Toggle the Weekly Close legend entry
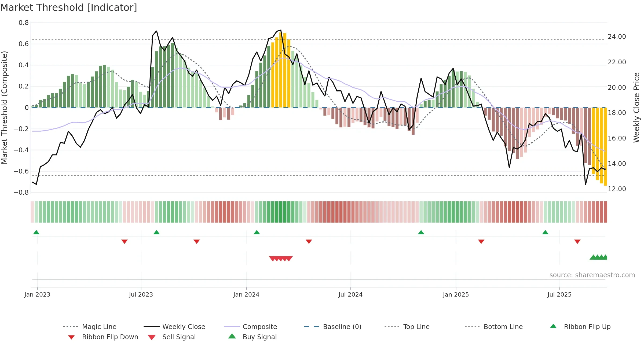Image resolution: width=644 pixels, height=362 pixels. pyautogui.click(x=174, y=327)
